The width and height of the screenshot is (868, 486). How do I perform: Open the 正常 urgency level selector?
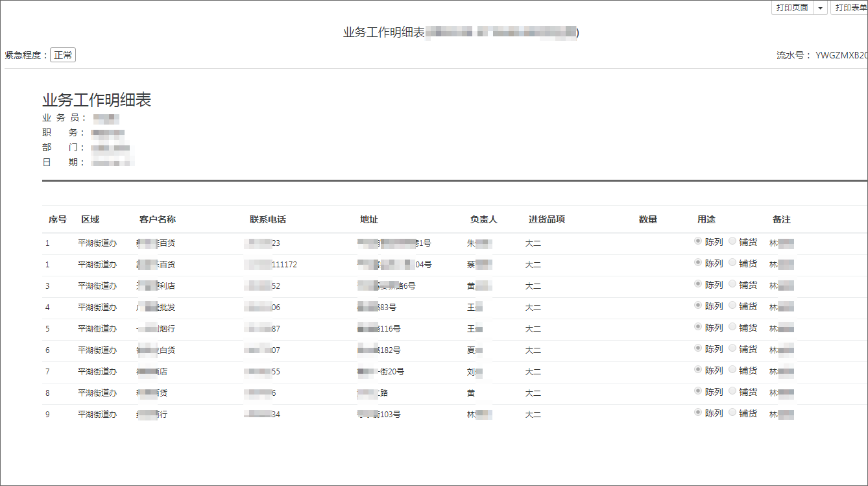63,55
